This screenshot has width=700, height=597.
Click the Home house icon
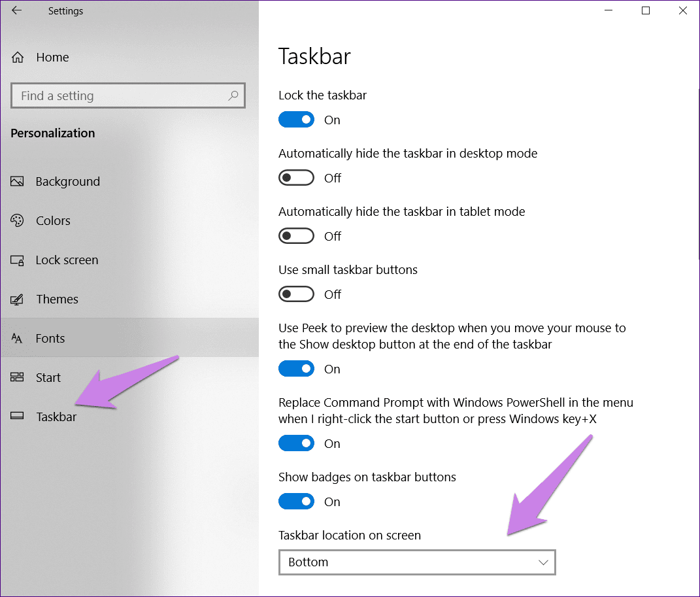(18, 57)
